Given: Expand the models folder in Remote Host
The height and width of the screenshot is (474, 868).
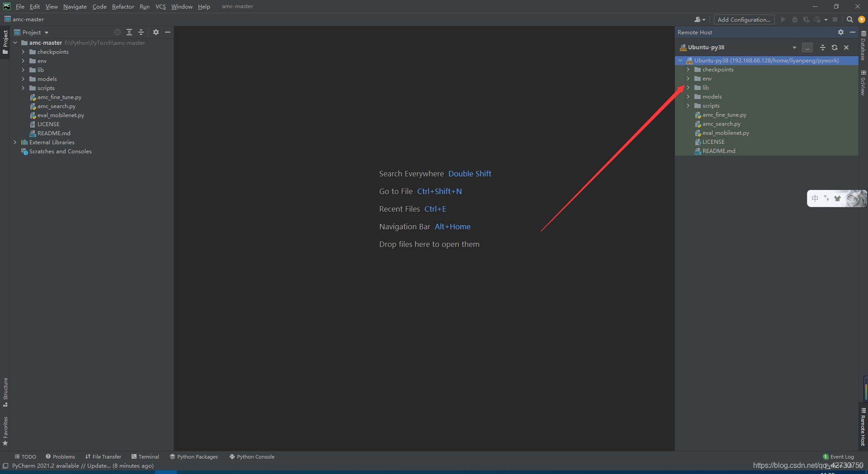Looking at the screenshot, I should 688,97.
